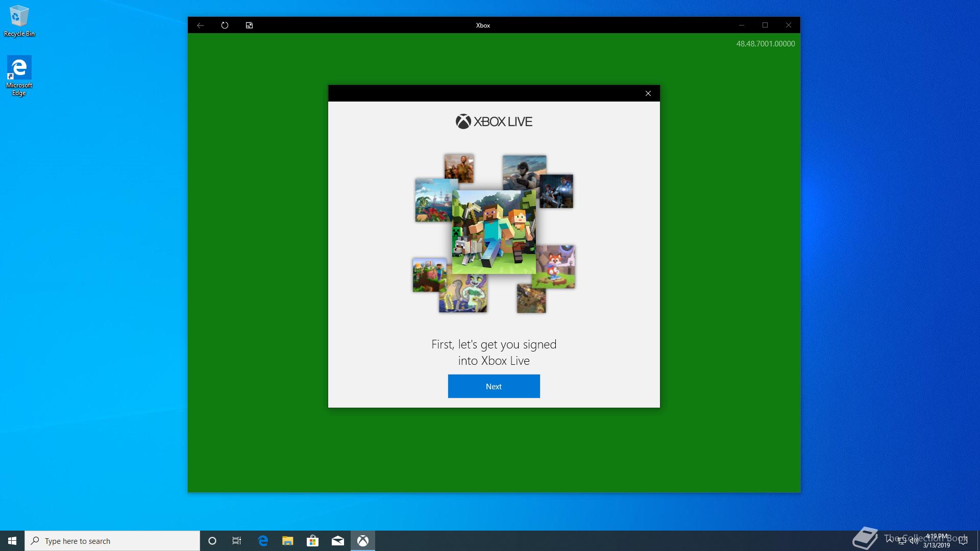Click the back arrow in Xbox title bar
The height and width of the screenshot is (551, 980).
click(201, 25)
